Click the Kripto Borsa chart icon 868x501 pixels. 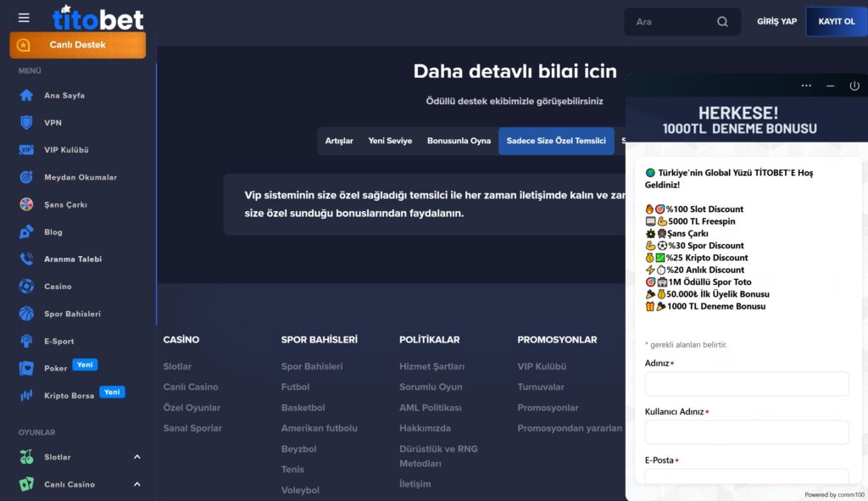tap(26, 395)
